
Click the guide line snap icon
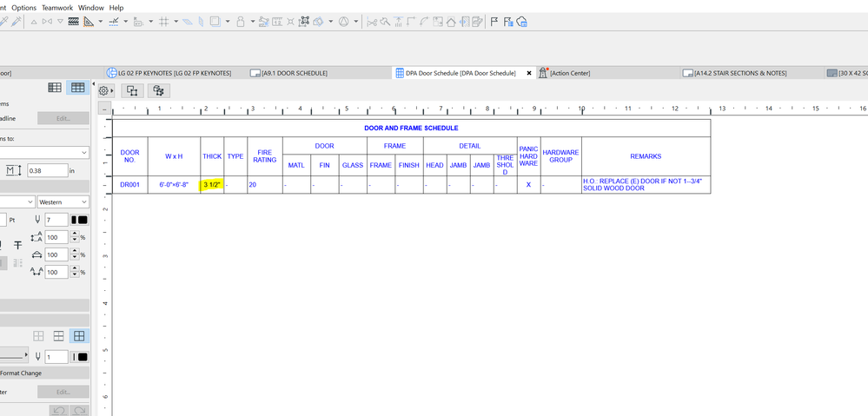[x=114, y=22]
